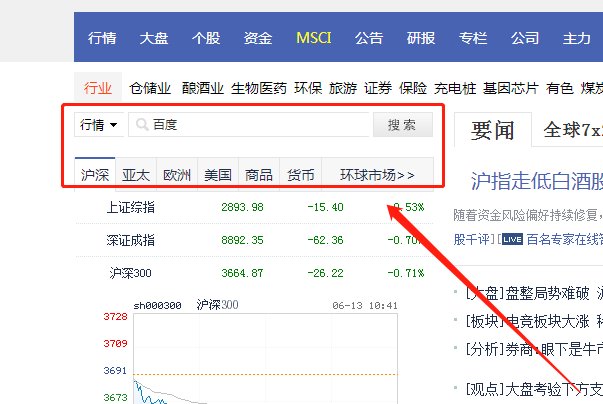603x404 pixels.
Task: Open the 股千评 link
Action: pyautogui.click(x=472, y=239)
